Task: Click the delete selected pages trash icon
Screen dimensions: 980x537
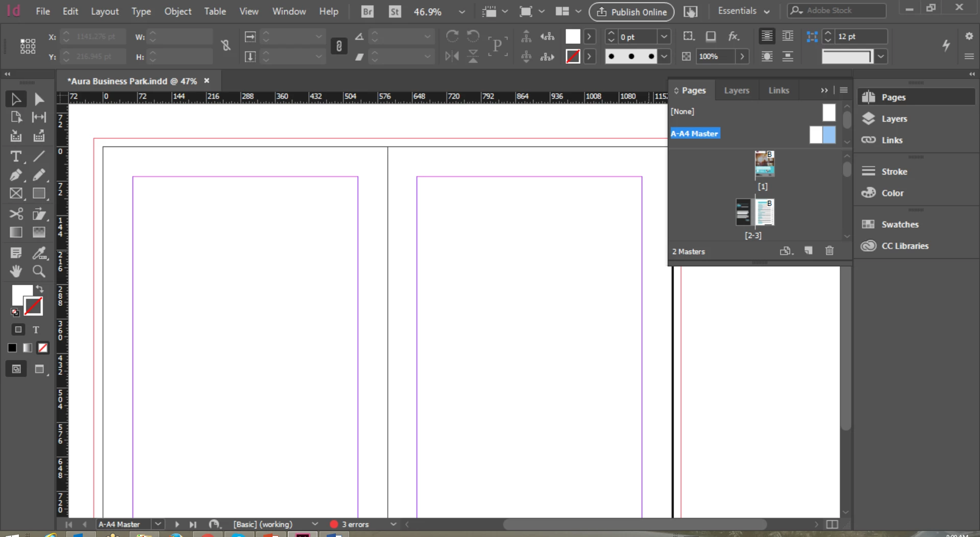Action: click(x=829, y=251)
